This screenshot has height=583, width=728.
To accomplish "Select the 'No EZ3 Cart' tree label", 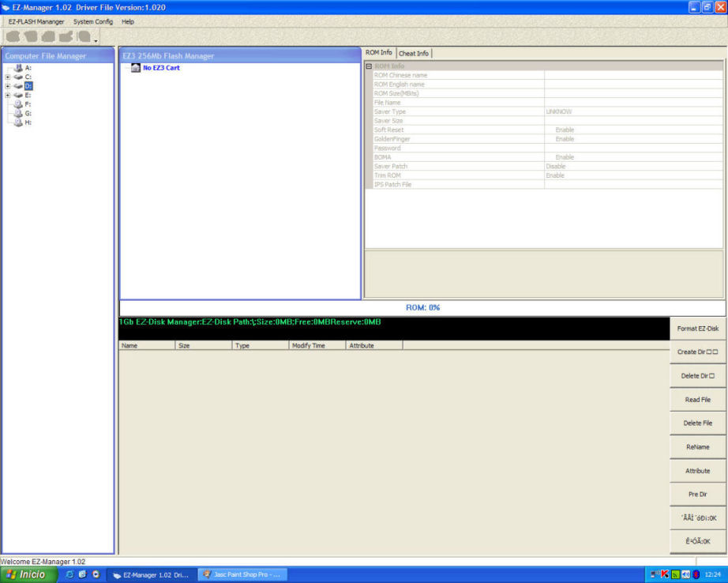I will pos(161,68).
